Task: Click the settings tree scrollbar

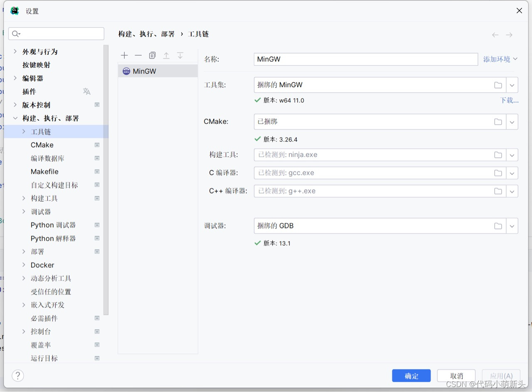Action: pos(106,179)
